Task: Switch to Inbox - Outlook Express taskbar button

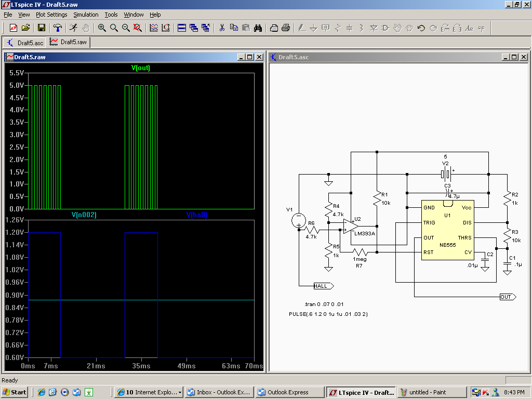Action: click(x=219, y=392)
